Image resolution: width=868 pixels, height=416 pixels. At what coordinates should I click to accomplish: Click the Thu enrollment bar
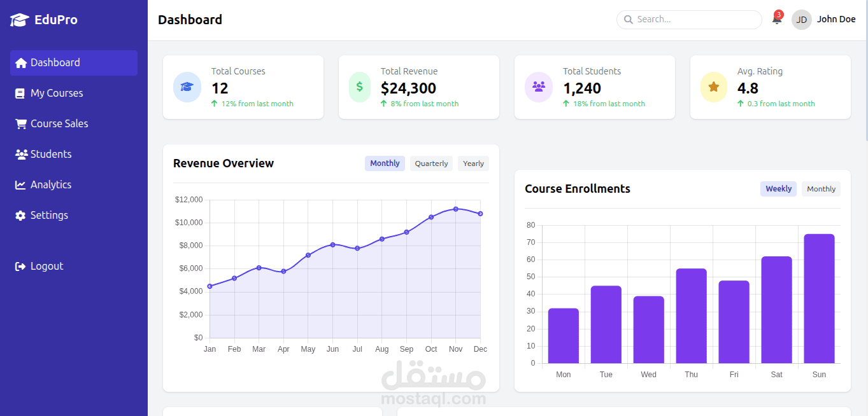click(x=692, y=316)
